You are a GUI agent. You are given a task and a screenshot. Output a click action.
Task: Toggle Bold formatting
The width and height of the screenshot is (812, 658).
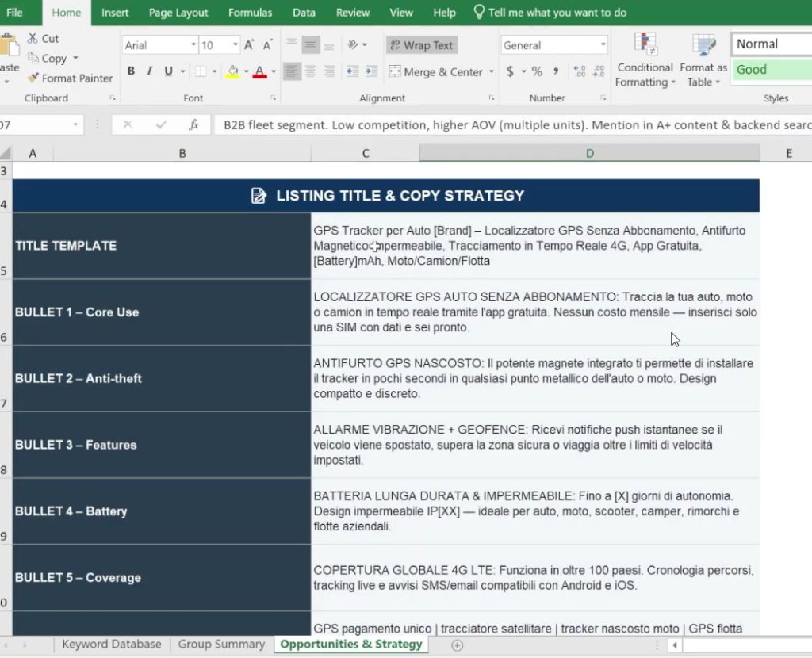click(x=131, y=71)
